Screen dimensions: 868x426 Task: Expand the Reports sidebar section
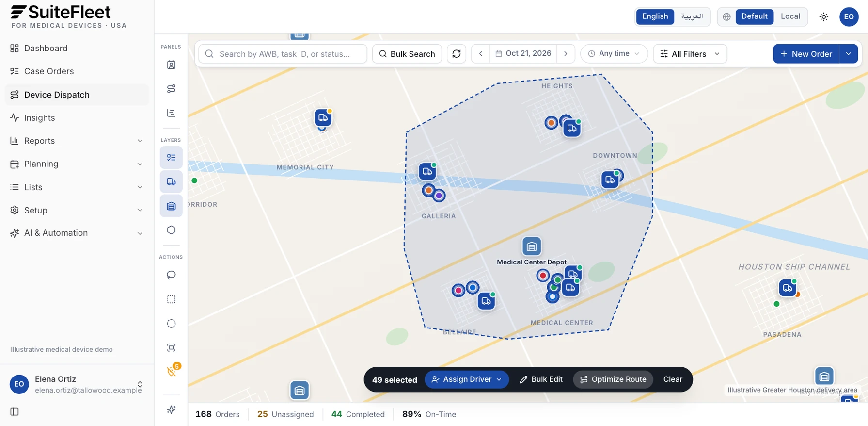(x=77, y=141)
